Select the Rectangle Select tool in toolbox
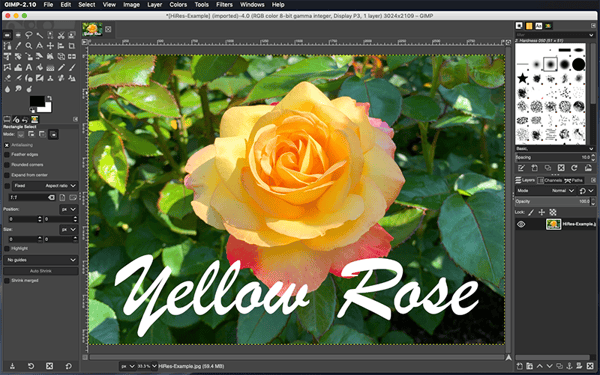Screen dimensions: 600x375 tap(7, 35)
